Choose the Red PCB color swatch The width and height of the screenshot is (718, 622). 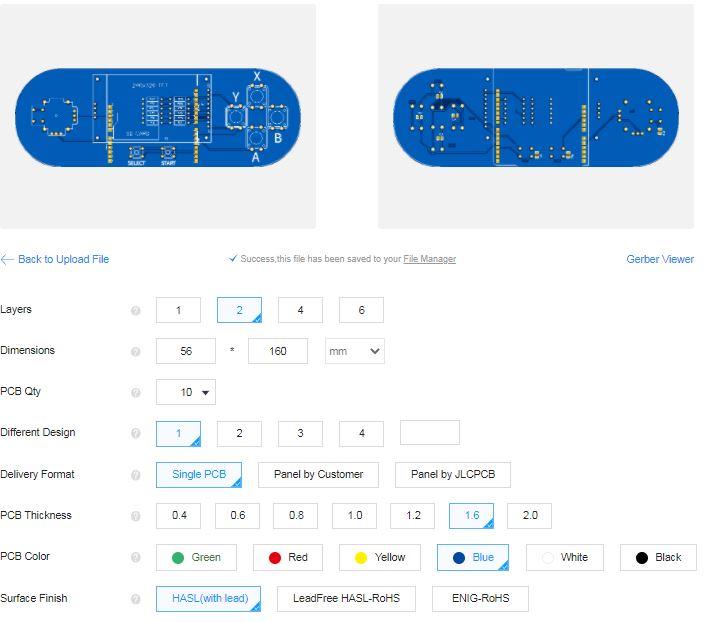[x=288, y=557]
